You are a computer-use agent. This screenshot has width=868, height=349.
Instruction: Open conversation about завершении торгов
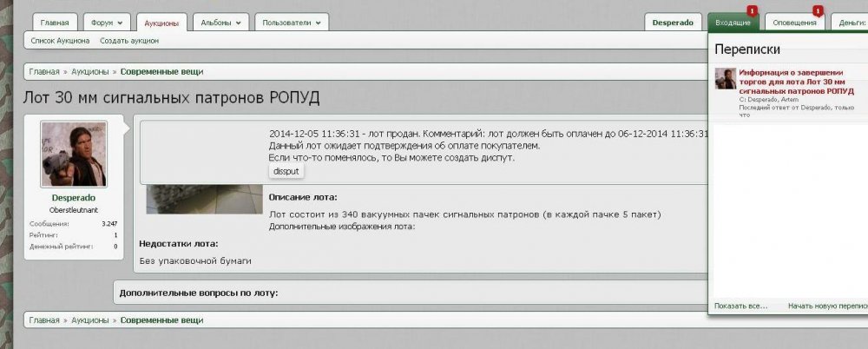coord(796,82)
